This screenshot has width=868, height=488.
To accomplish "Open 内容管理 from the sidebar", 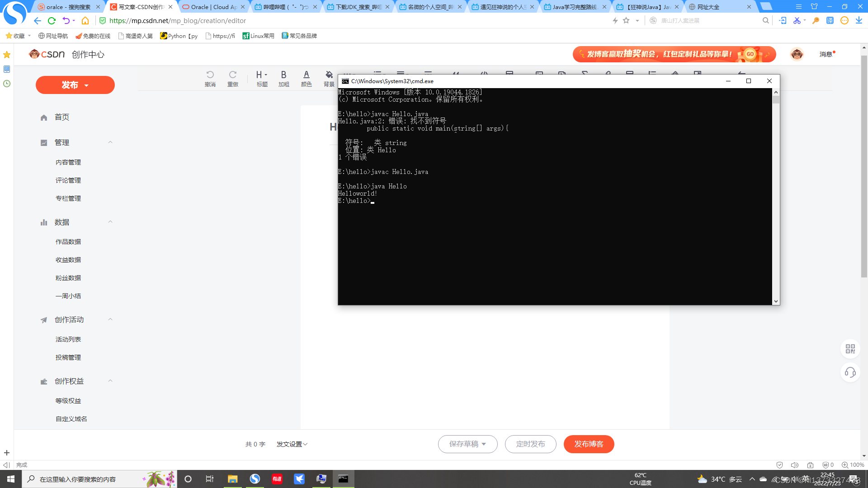I will pos(68,162).
